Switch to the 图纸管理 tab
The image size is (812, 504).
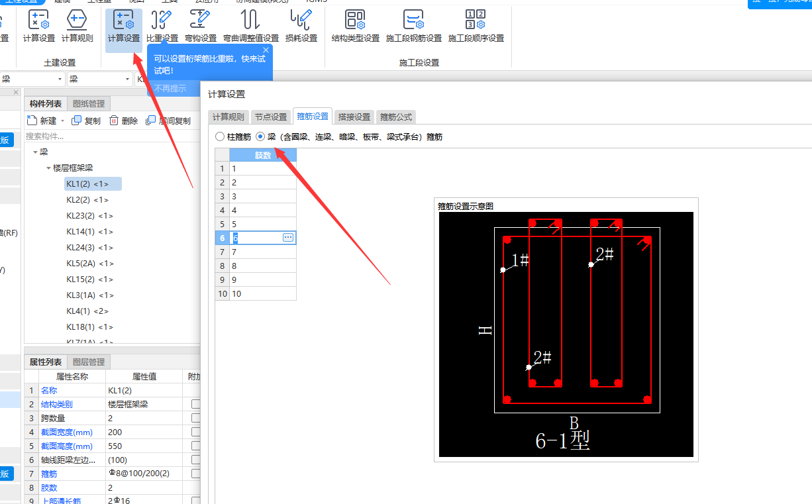(89, 103)
